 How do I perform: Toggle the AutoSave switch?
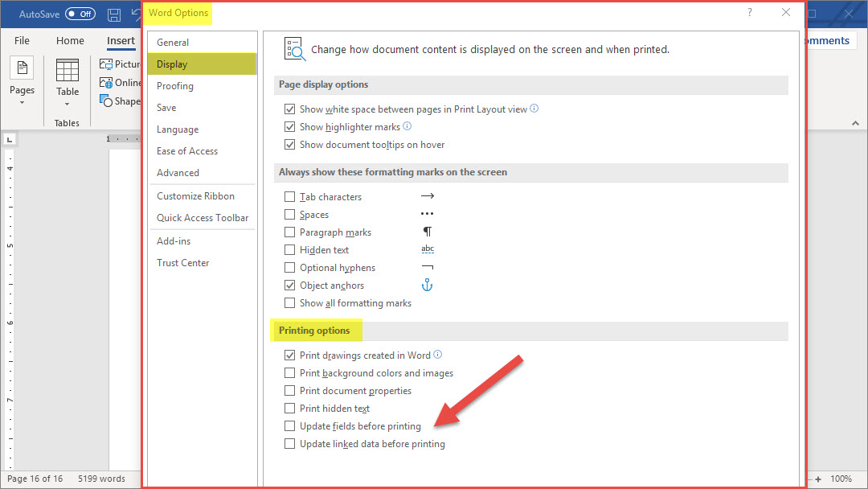[x=80, y=14]
